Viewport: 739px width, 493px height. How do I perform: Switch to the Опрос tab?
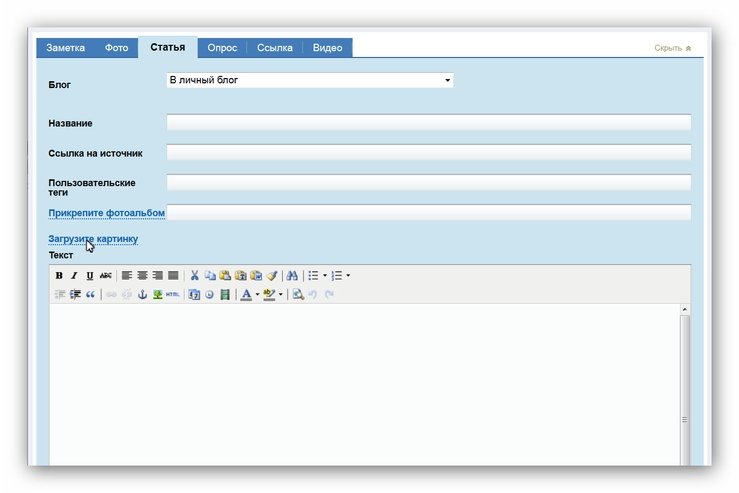pos(222,48)
